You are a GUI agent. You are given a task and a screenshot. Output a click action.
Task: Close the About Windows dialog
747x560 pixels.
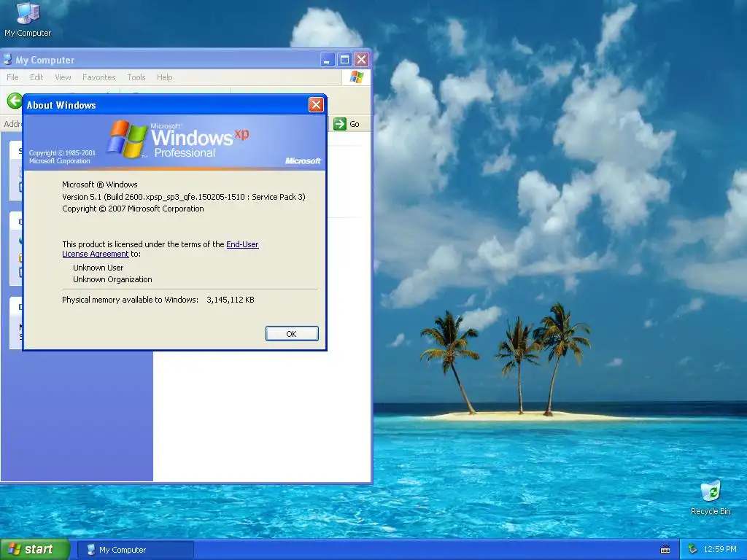[316, 105]
